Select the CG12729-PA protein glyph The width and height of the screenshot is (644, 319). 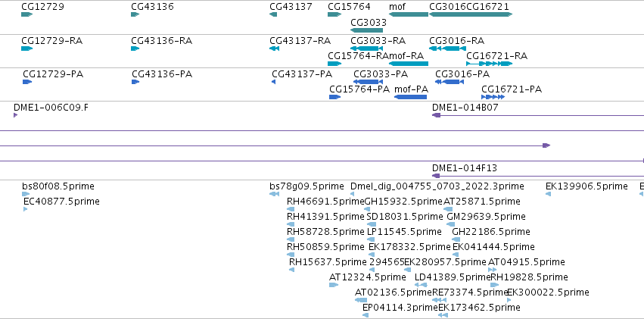[27, 82]
